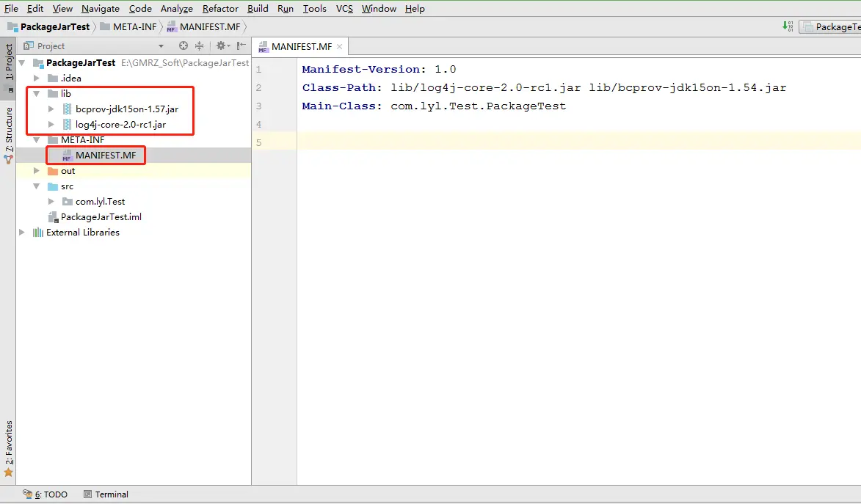Open the Refactor menu
Image resolution: width=861 pixels, height=504 pixels.
click(x=220, y=9)
